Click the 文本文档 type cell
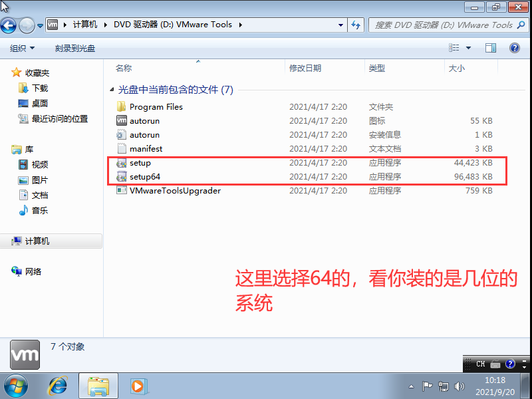532x399 pixels. [x=385, y=148]
